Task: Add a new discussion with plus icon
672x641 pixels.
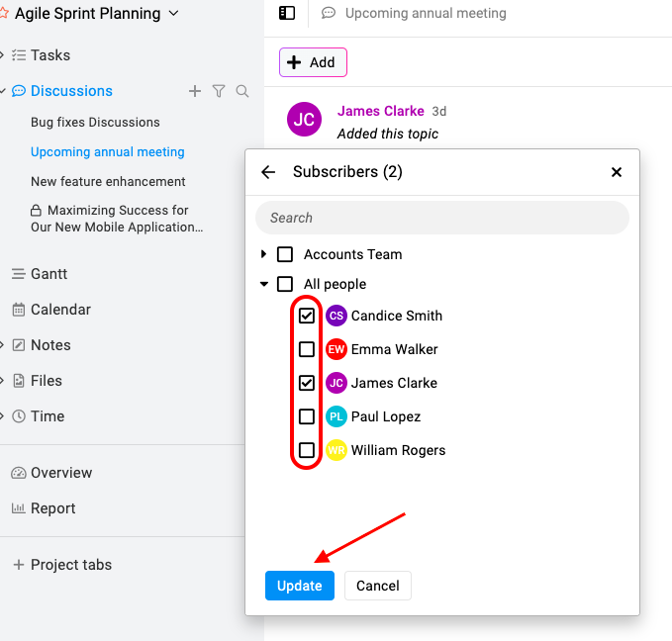Action: (x=195, y=91)
